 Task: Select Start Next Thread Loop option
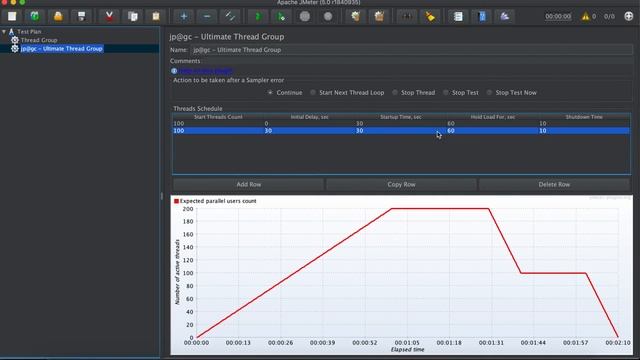[x=313, y=93]
